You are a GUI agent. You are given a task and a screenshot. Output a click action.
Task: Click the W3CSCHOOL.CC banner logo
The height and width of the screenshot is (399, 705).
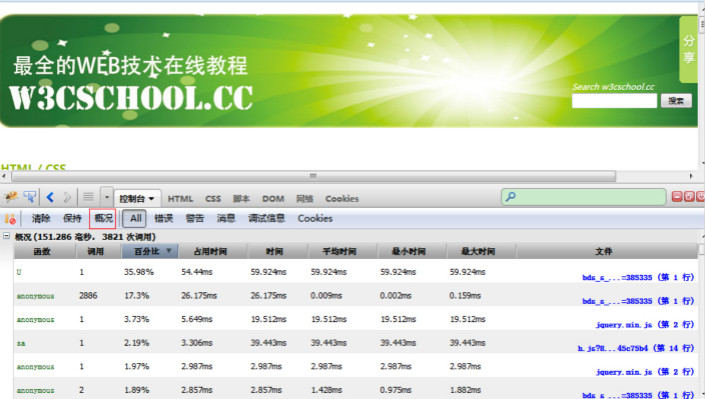click(131, 98)
